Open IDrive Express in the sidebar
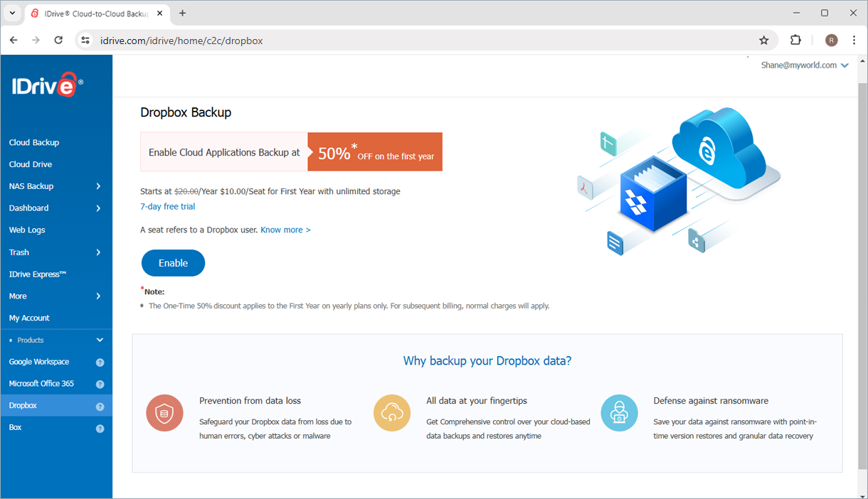 click(x=38, y=274)
